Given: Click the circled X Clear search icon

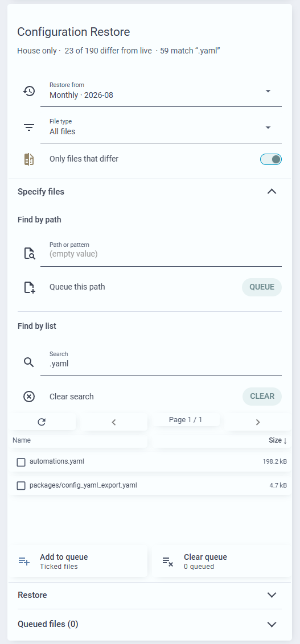Looking at the screenshot, I should coord(29,397).
